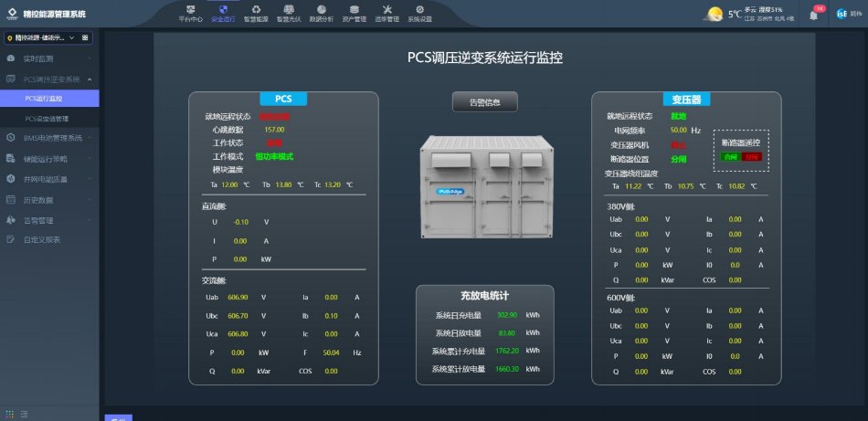The image size is (868, 421).
Task: Select the 安全运行 shield icon
Action: point(222,13)
